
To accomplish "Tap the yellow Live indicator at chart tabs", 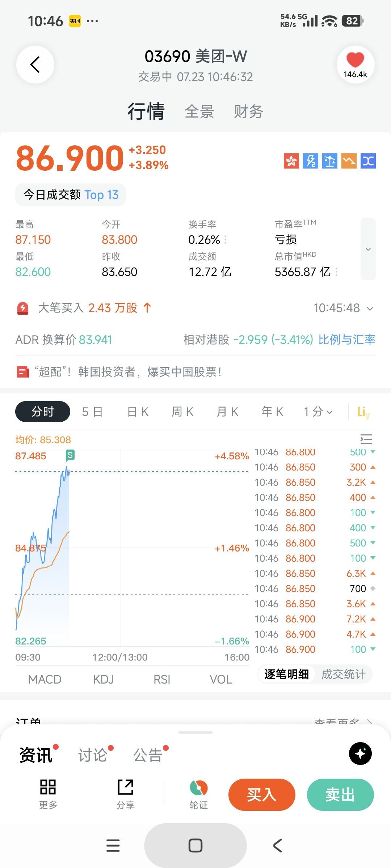I will 363,412.
